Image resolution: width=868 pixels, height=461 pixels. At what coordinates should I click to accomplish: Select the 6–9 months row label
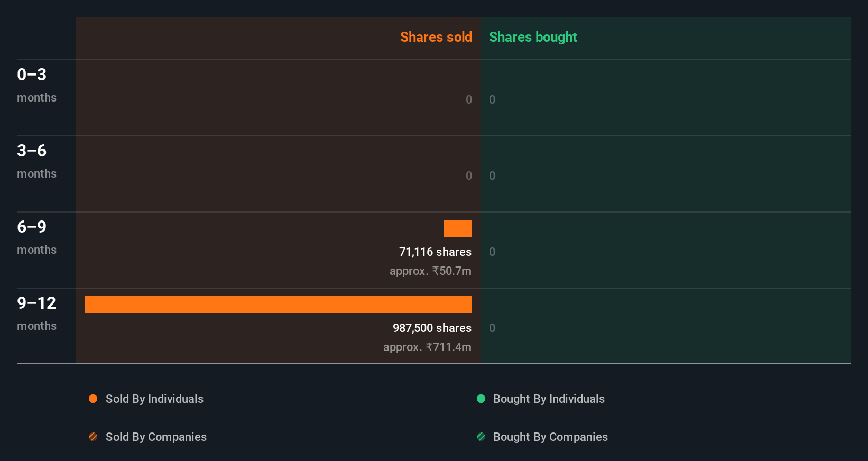click(x=36, y=237)
